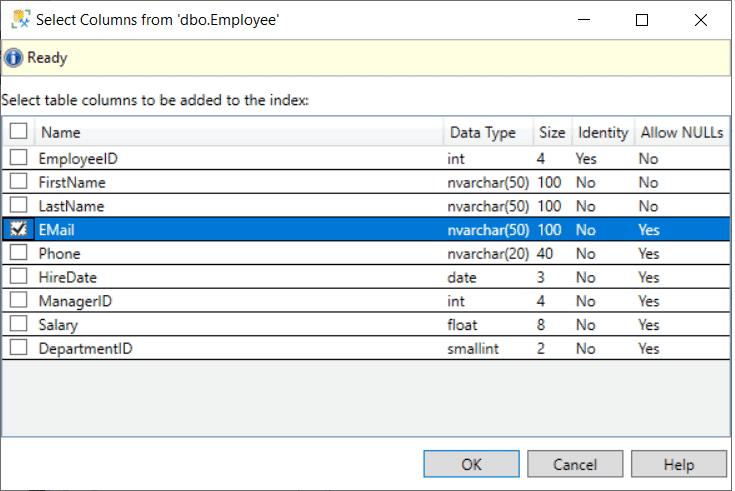Screen dimensions: 735x491
Task: Check the HireDate checkbox
Action: (x=18, y=277)
